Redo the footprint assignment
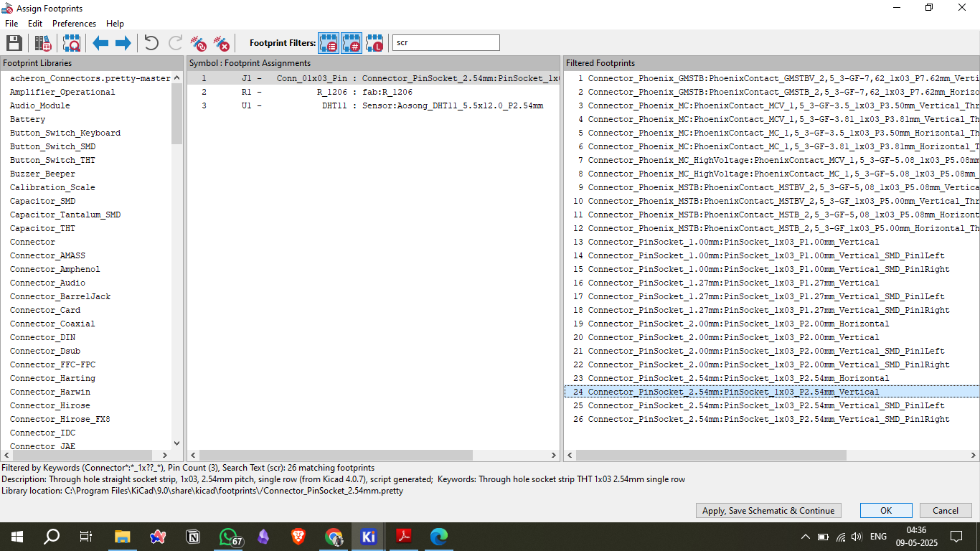This screenshot has width=980, height=551. [x=175, y=43]
